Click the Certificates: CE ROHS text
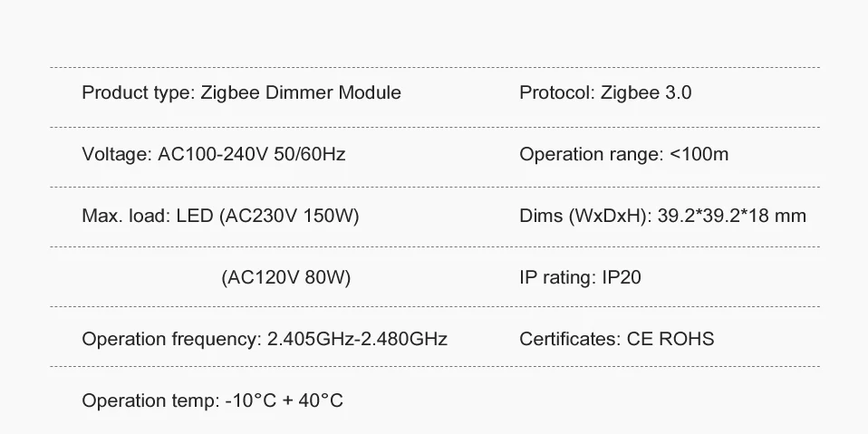Image resolution: width=868 pixels, height=434 pixels. click(x=617, y=339)
